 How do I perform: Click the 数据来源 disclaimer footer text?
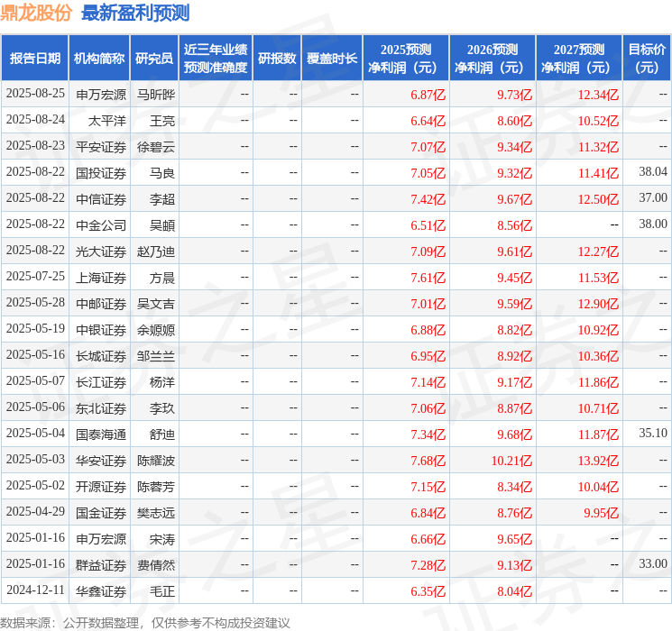(x=145, y=623)
